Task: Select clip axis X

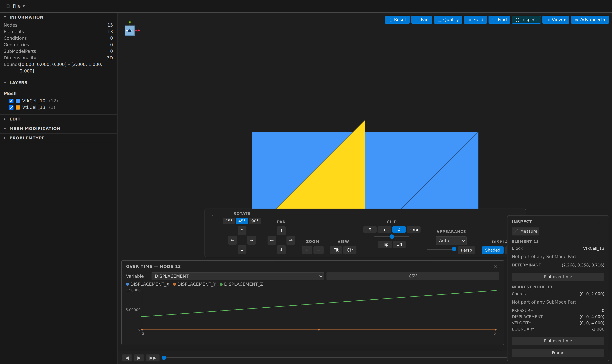Action: (x=370, y=229)
